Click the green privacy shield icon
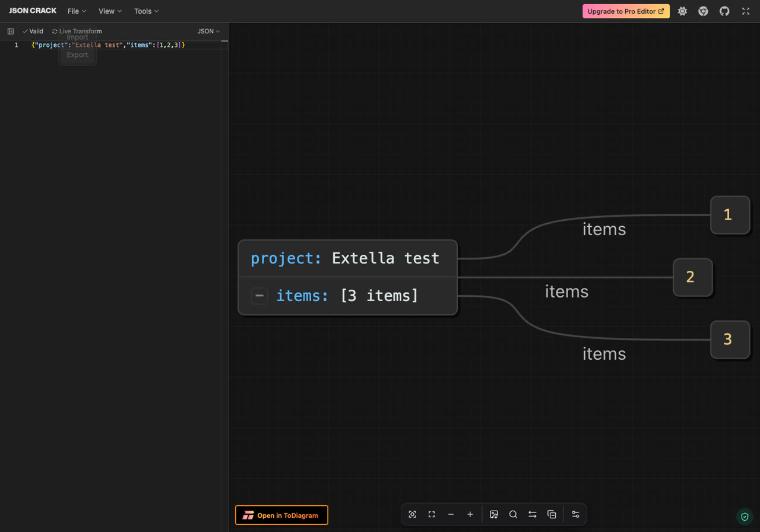760x532 pixels. (745, 517)
